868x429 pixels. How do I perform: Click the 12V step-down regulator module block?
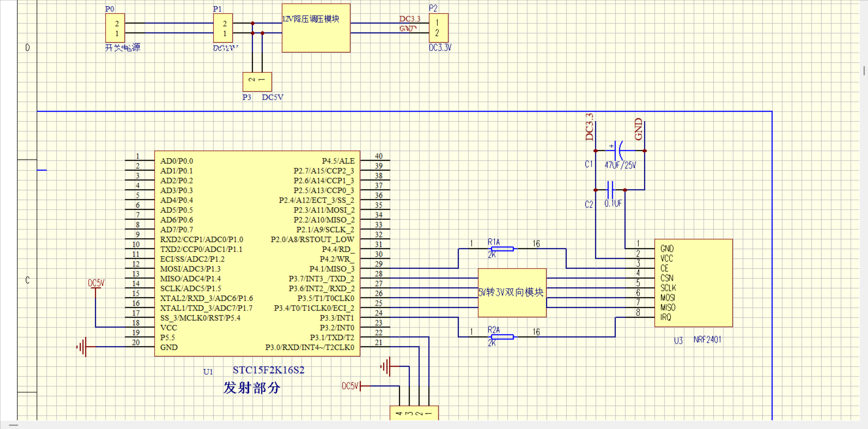click(316, 28)
